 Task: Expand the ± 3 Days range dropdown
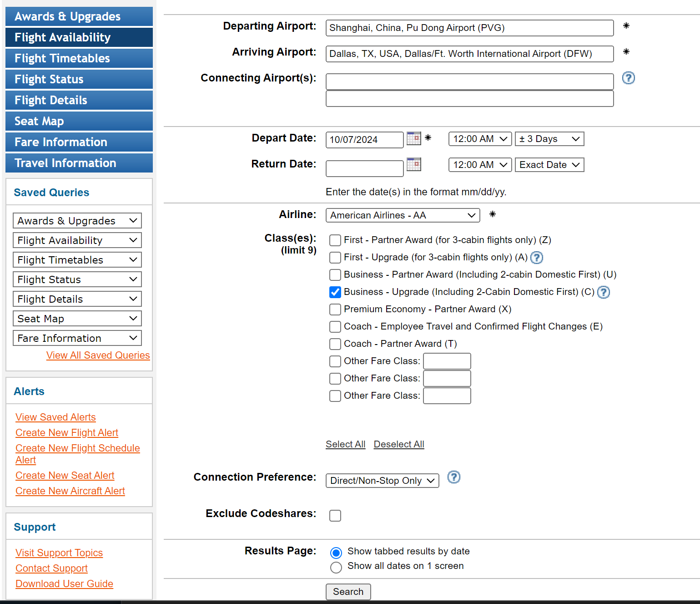(549, 139)
